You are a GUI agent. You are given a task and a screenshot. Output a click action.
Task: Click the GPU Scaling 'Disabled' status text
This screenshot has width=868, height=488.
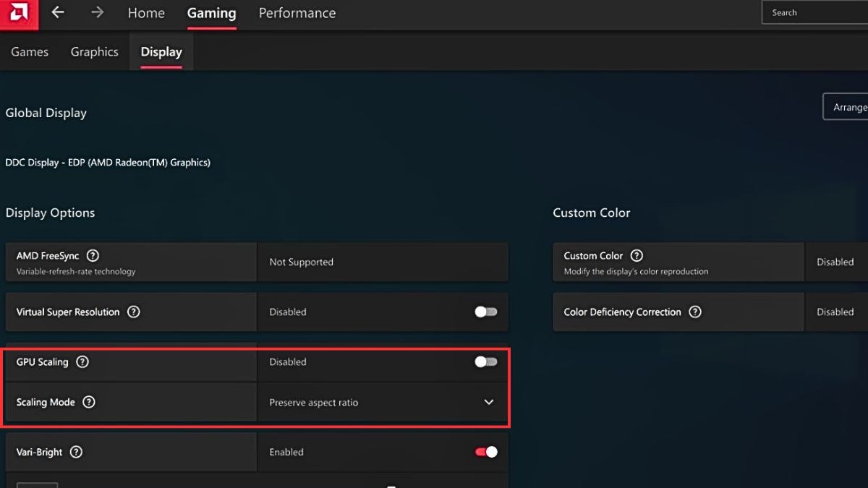tap(288, 362)
